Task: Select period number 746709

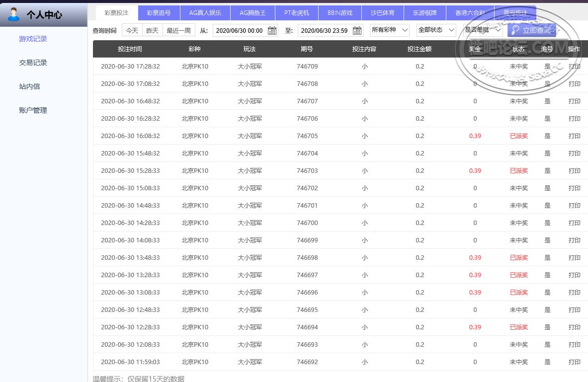Action: pos(307,67)
